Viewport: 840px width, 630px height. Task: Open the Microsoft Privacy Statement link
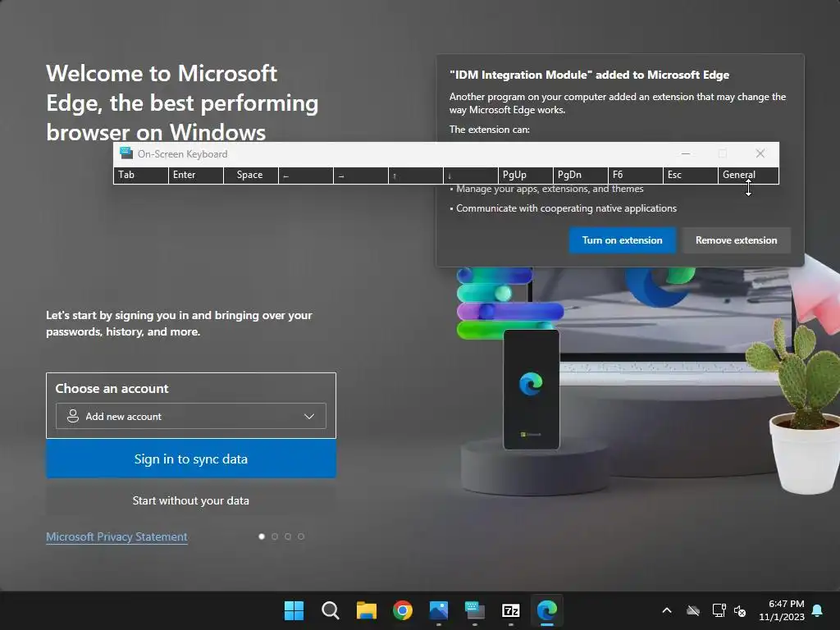coord(116,536)
